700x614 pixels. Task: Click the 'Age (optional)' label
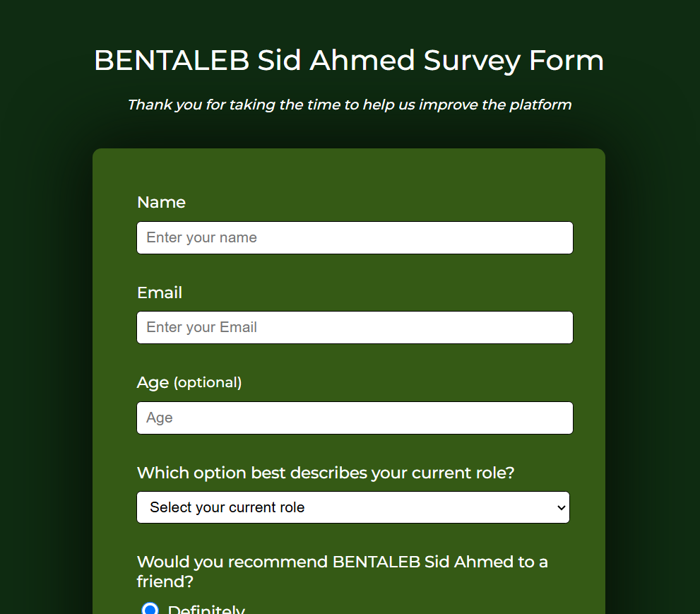[x=190, y=382]
